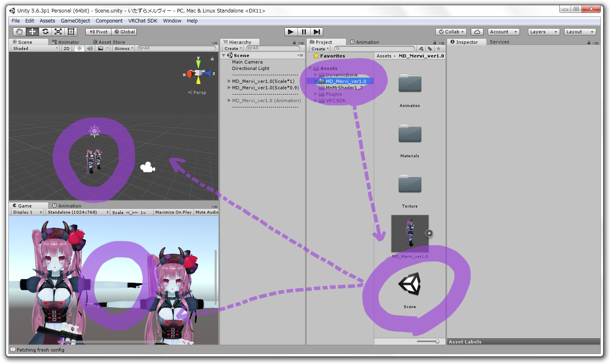
Task: Toggle scene audio
Action: 90,48
